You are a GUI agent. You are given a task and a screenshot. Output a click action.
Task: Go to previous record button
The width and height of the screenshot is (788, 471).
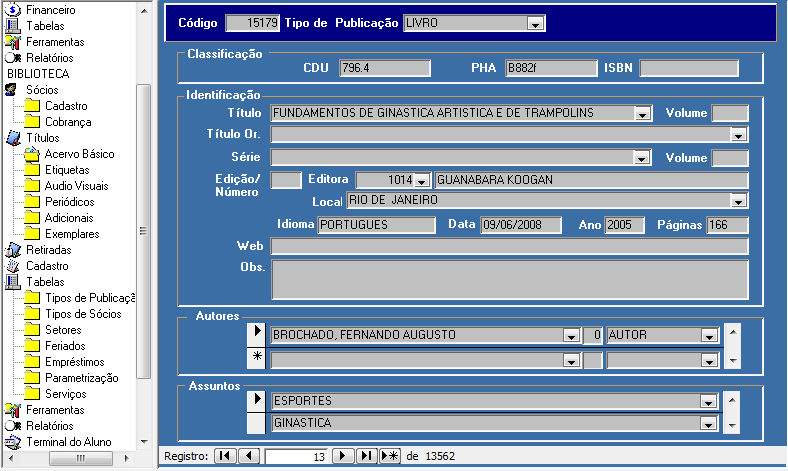[249, 456]
